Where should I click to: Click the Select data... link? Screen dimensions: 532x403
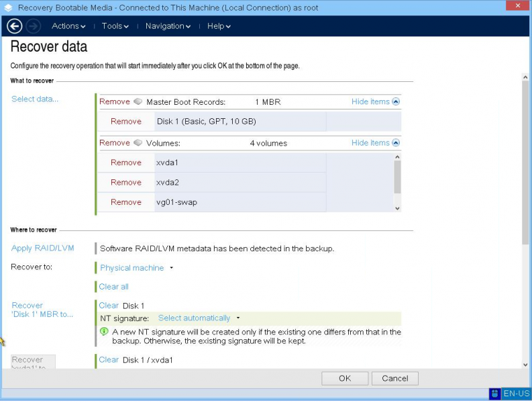point(35,99)
